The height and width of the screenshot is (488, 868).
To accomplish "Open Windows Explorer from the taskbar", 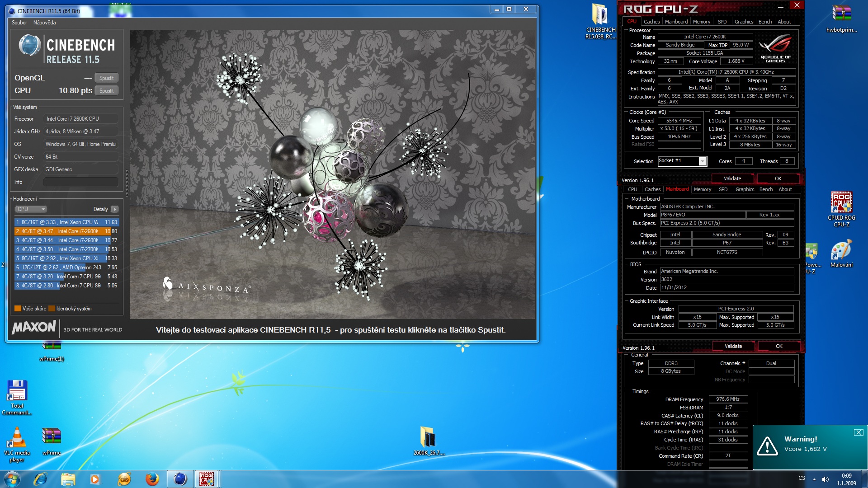I will (x=68, y=479).
